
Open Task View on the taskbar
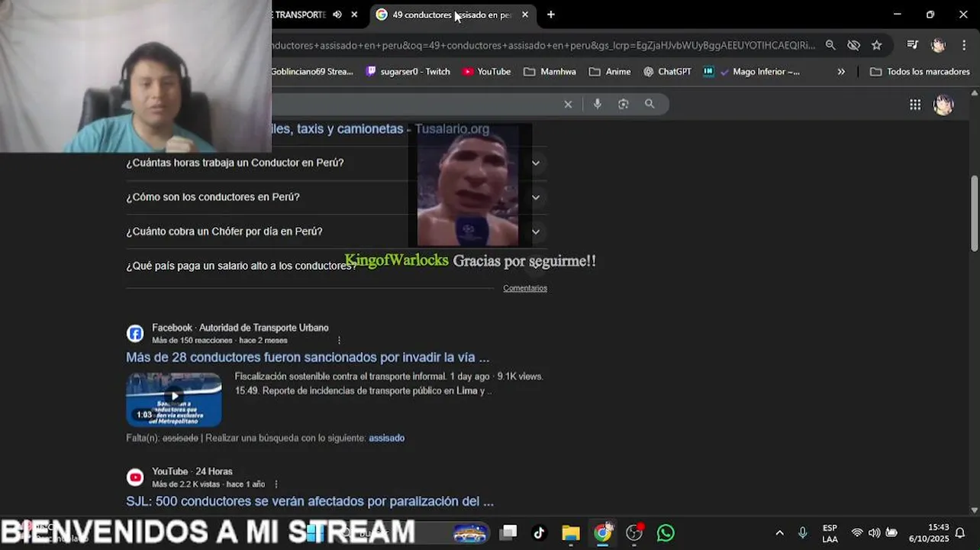[509, 532]
